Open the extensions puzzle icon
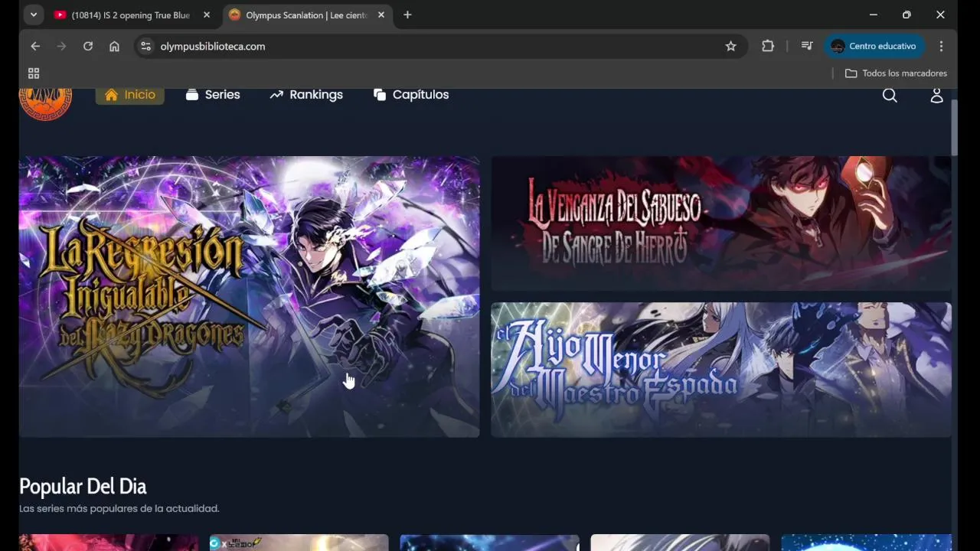The image size is (980, 551). [768, 46]
